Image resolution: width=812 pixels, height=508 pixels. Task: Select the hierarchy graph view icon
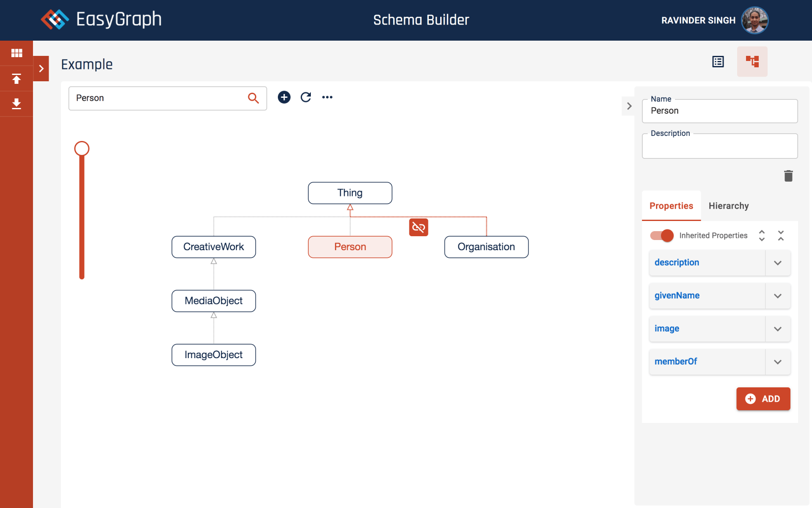click(x=752, y=62)
